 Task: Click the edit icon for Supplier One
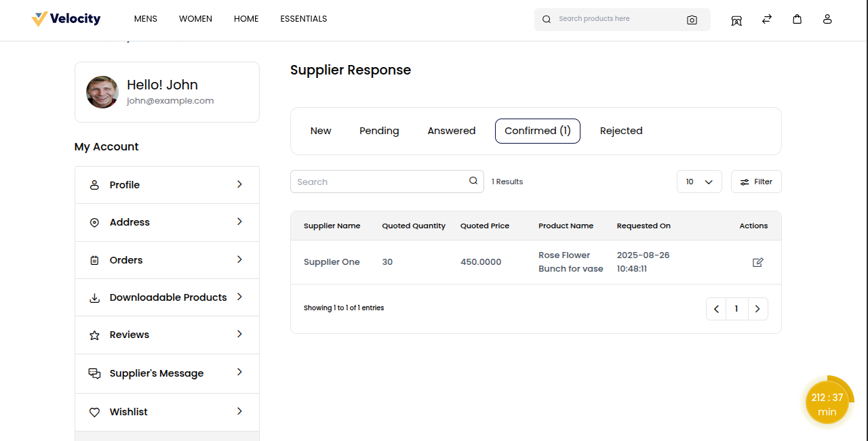(x=758, y=262)
